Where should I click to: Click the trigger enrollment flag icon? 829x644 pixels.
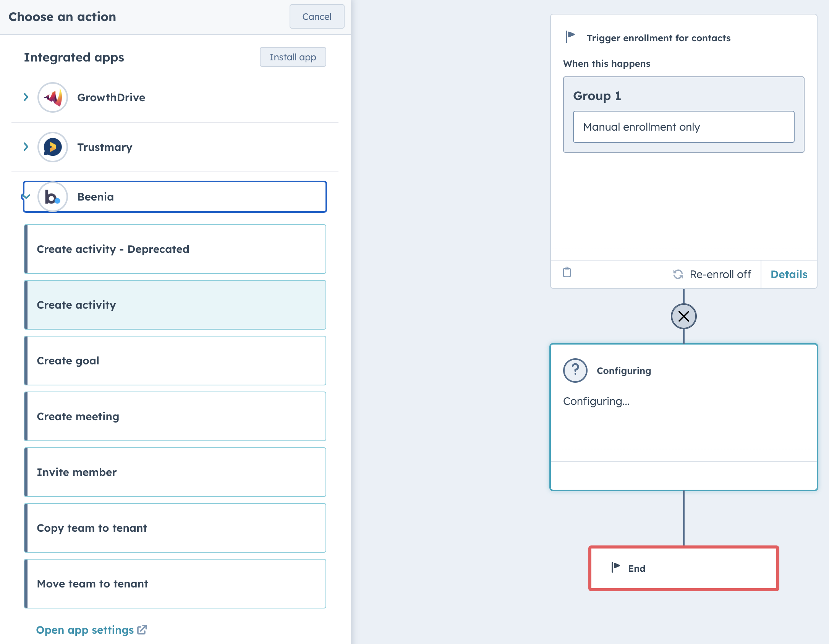570,37
